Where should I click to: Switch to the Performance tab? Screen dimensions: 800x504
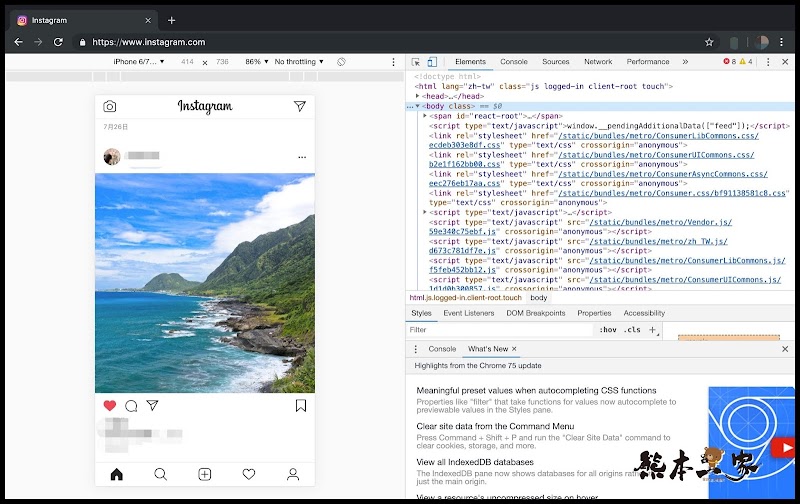648,62
